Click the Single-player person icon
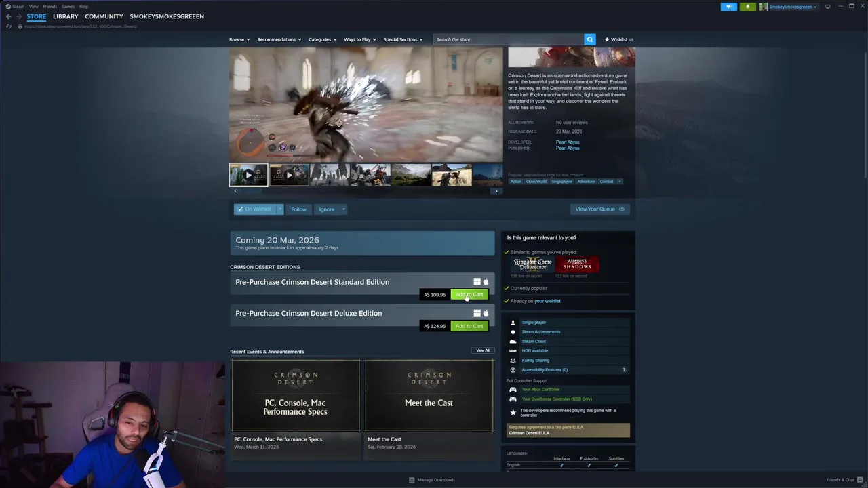The width and height of the screenshot is (868, 488). tap(513, 323)
